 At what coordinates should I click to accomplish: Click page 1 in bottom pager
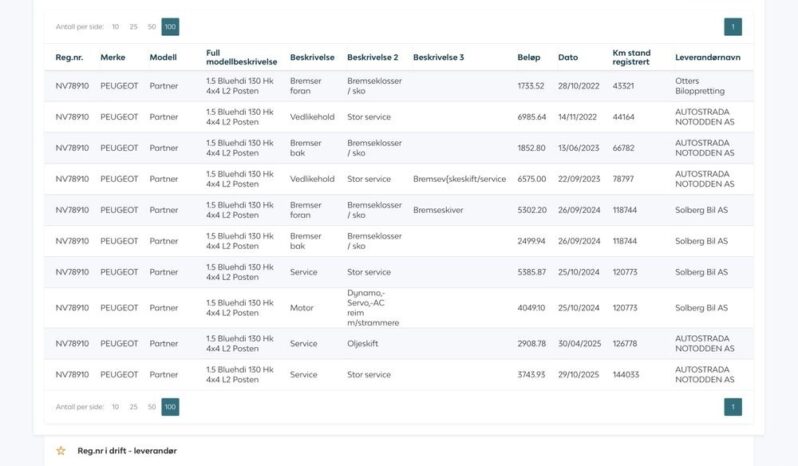click(732, 407)
